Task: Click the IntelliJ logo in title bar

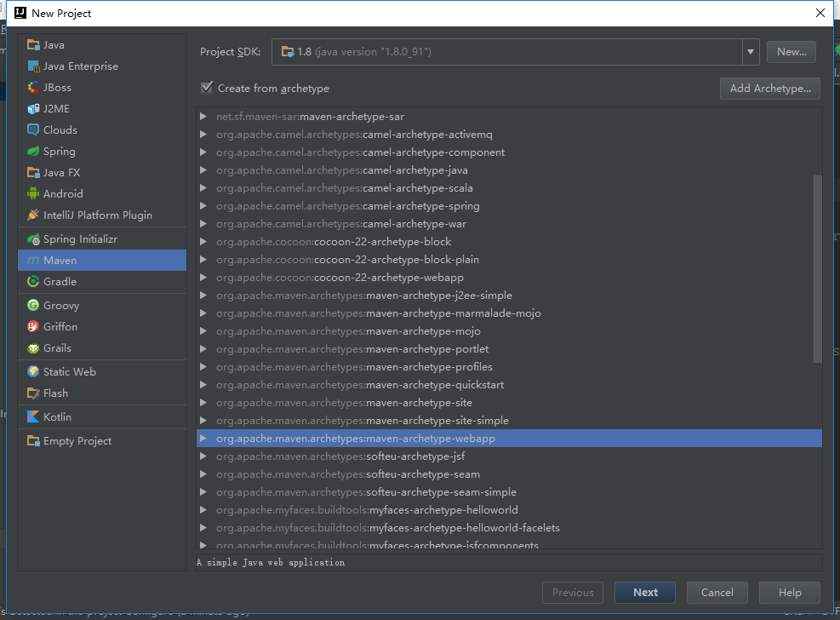Action: 20,13
